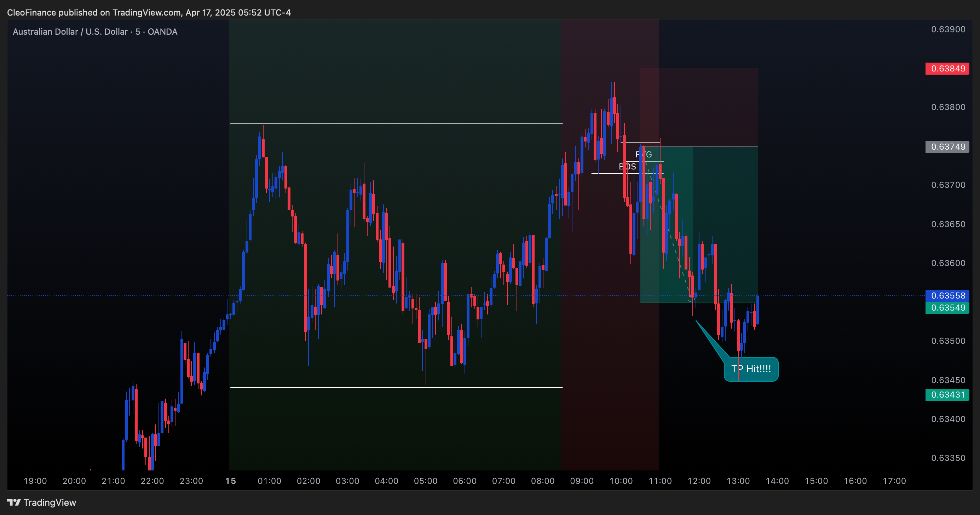
Task: Click the green 0.63431 target price label
Action: 947,394
